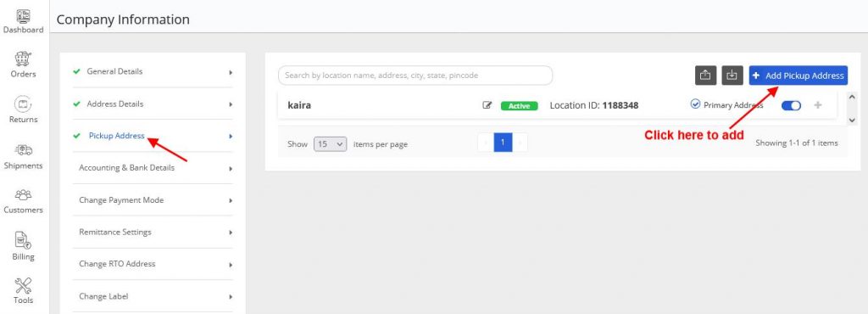The image size is (868, 314).
Task: Open the Returns sidebar icon
Action: (x=23, y=104)
